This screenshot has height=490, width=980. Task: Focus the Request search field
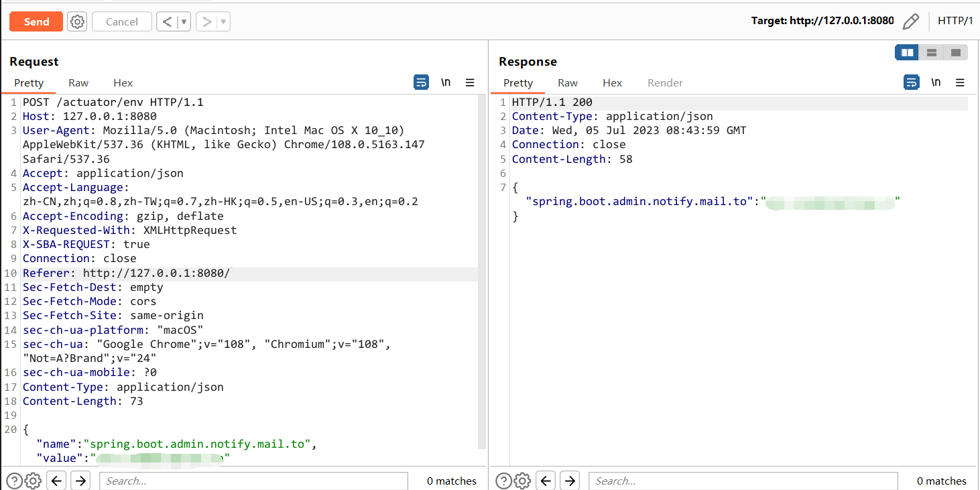253,481
